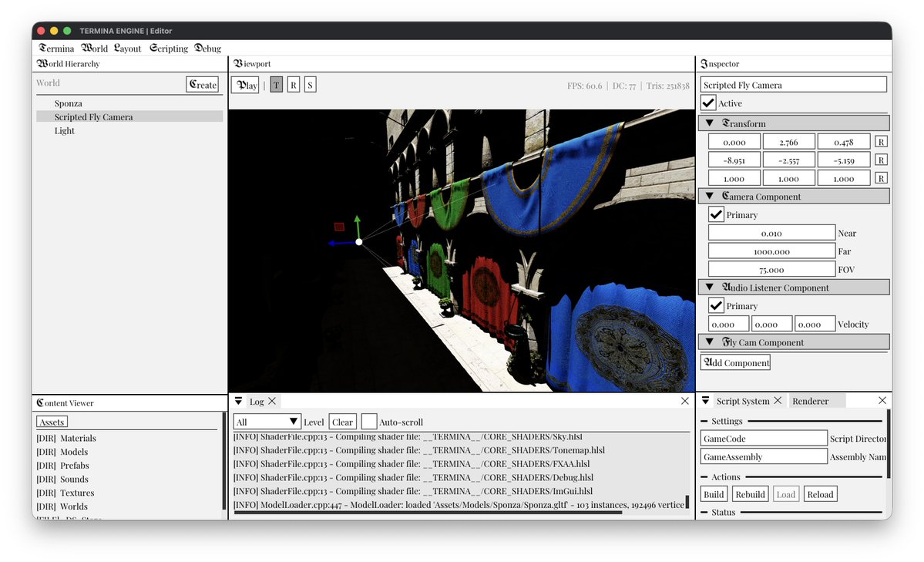This screenshot has height=562, width=924.
Task: Collapse the Fly Cam Component section
Action: click(710, 342)
